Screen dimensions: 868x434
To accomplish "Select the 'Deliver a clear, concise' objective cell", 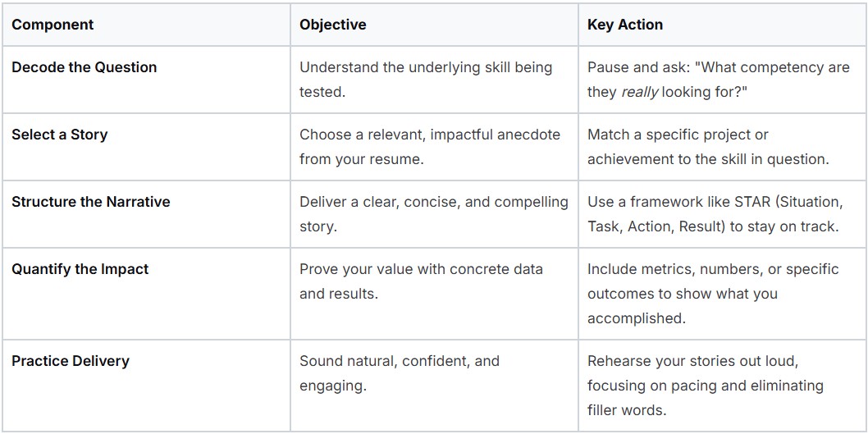I will (x=433, y=214).
